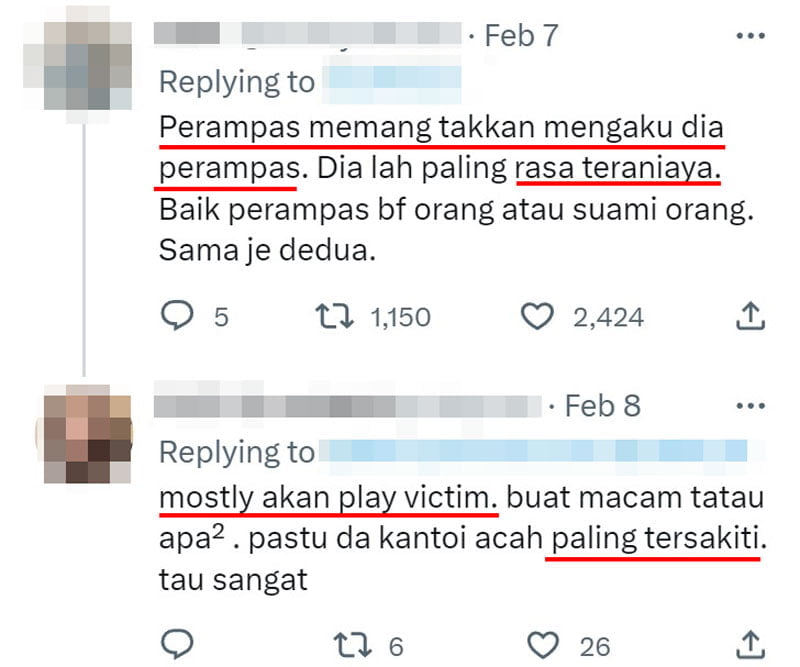Open tweet text starting 'Perampas memang takkan'
Screen dimensions: 800x667
pos(457,189)
